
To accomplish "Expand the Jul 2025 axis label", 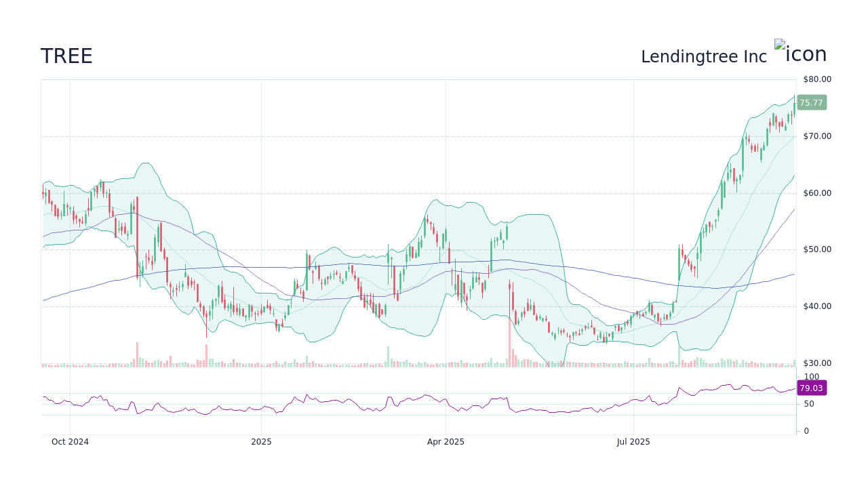I will click(634, 441).
